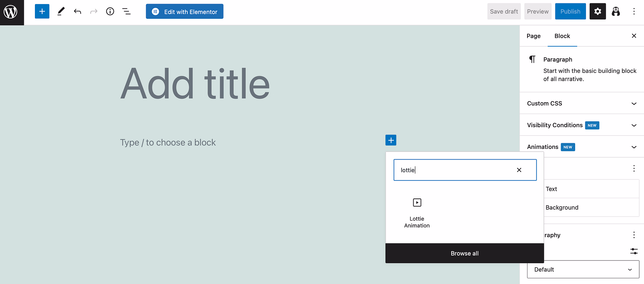
Task: Publish the page
Action: 570,11
